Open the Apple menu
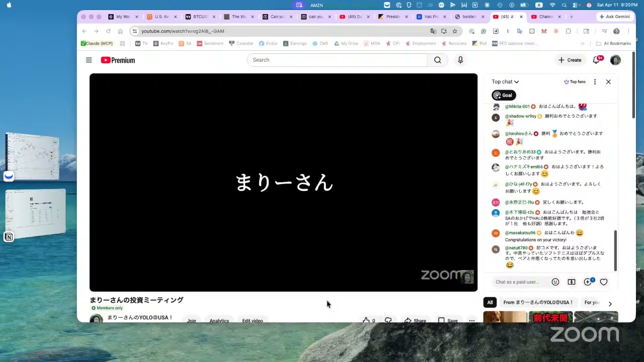 point(9,5)
